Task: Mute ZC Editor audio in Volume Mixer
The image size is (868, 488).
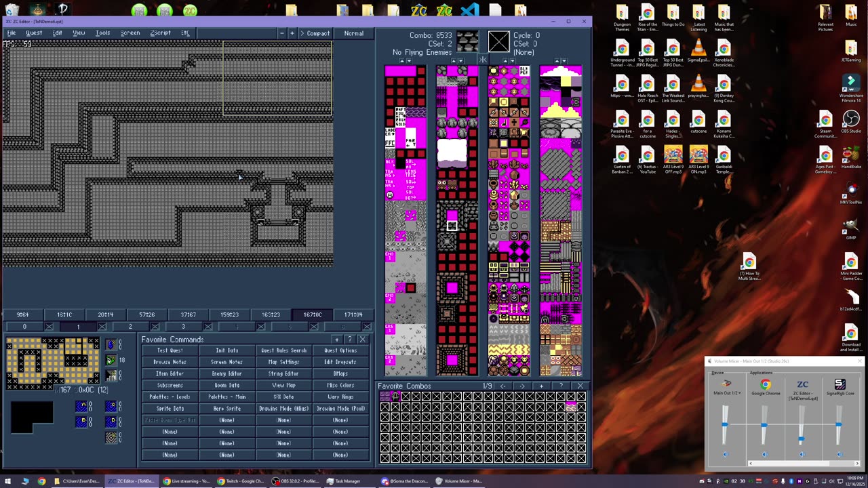Action: 802,454
